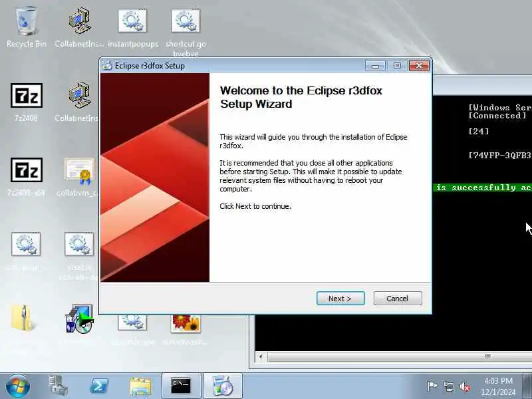Click the '[Connected]' text in the console window
532x399 pixels.
click(497, 116)
